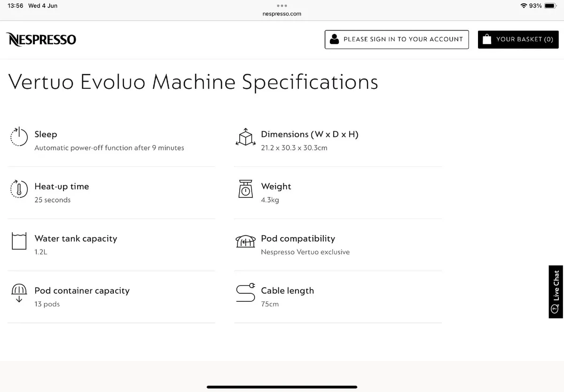Click the 'Pod container capacity' label

pyautogui.click(x=82, y=291)
